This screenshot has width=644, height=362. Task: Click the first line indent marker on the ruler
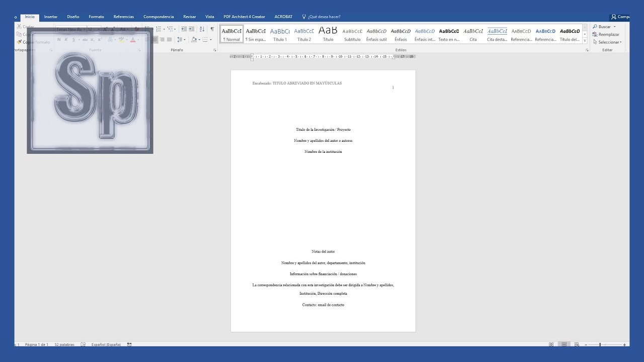click(x=252, y=54)
